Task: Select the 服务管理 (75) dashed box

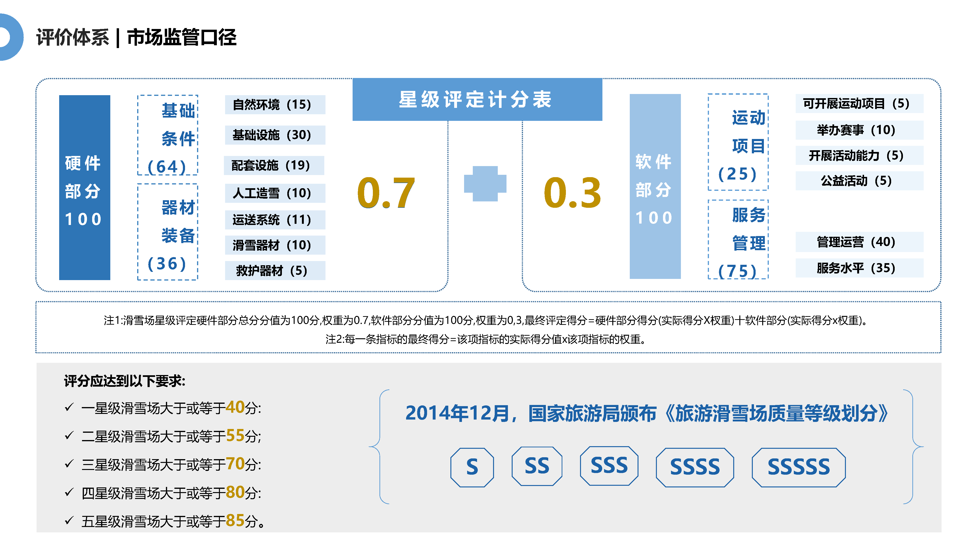Action: coord(738,239)
